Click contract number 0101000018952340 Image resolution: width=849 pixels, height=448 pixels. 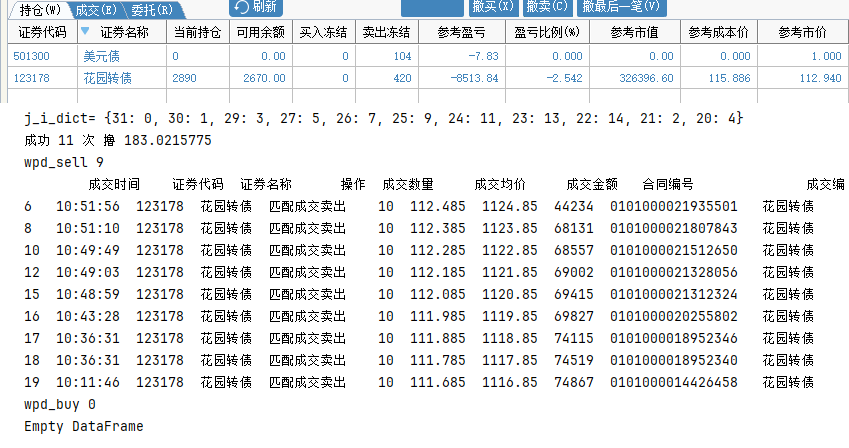coord(674,360)
